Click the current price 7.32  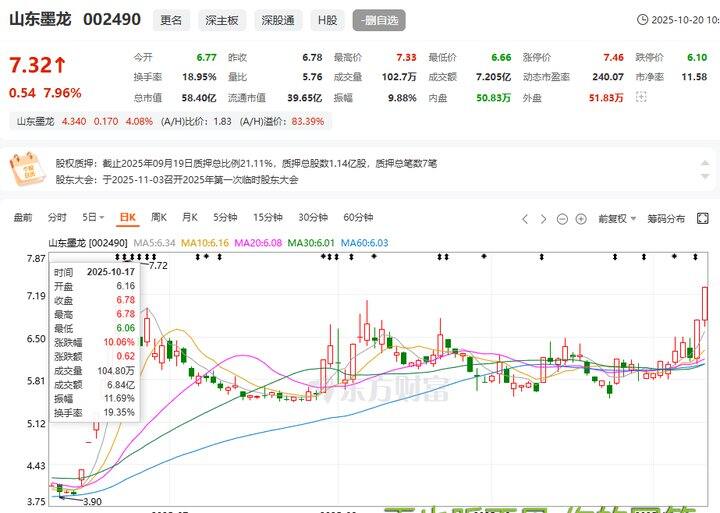click(x=38, y=65)
